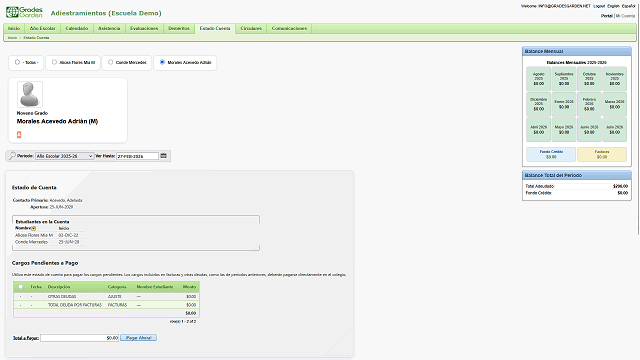640x360 pixels.
Task: Click the Ver Hasta date field
Action: pyautogui.click(x=137, y=156)
